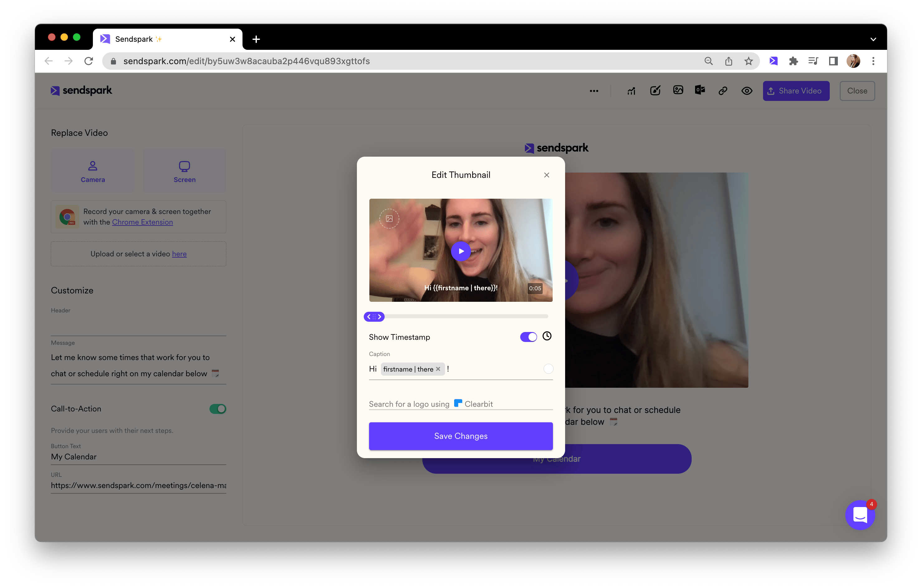This screenshot has height=588, width=922.
Task: Open the thumbnail image icon in the top toolbar
Action: point(678,90)
